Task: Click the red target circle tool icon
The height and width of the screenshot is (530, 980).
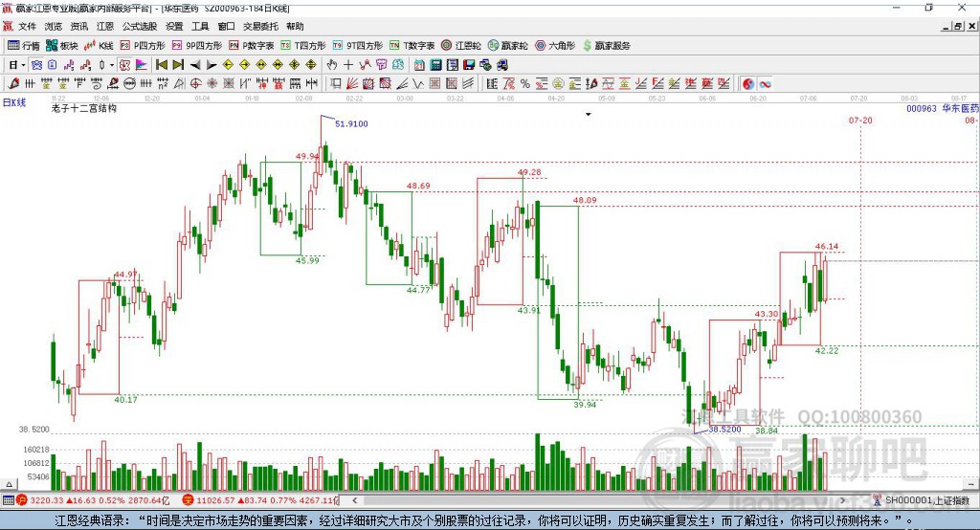Action: point(195,84)
